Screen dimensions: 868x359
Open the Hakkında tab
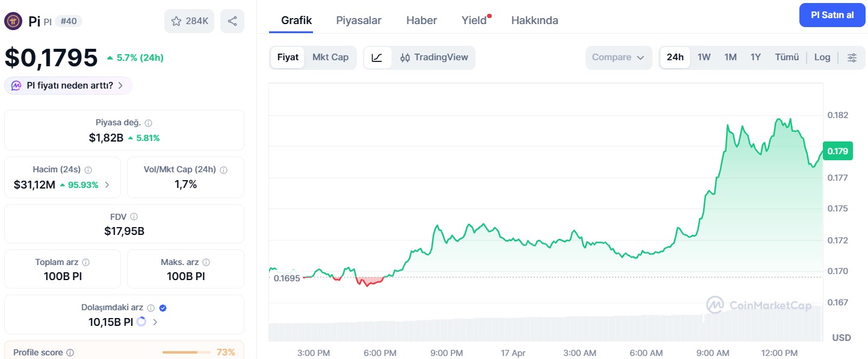click(x=535, y=20)
